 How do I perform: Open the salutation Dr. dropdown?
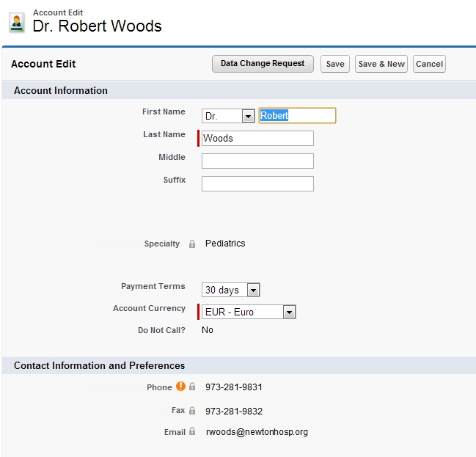pos(228,116)
